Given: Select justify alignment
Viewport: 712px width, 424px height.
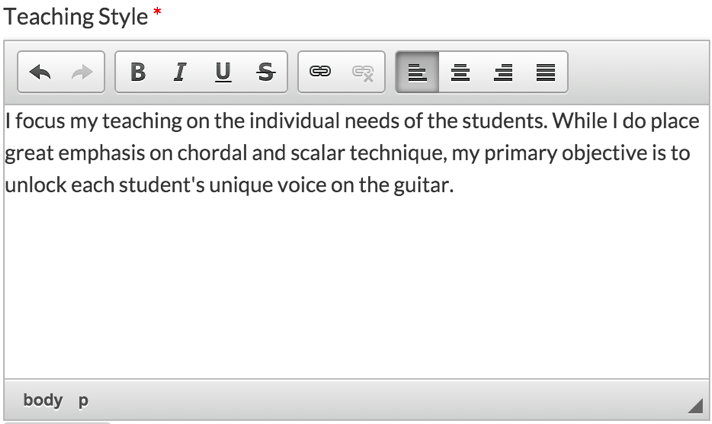Looking at the screenshot, I should pyautogui.click(x=545, y=72).
